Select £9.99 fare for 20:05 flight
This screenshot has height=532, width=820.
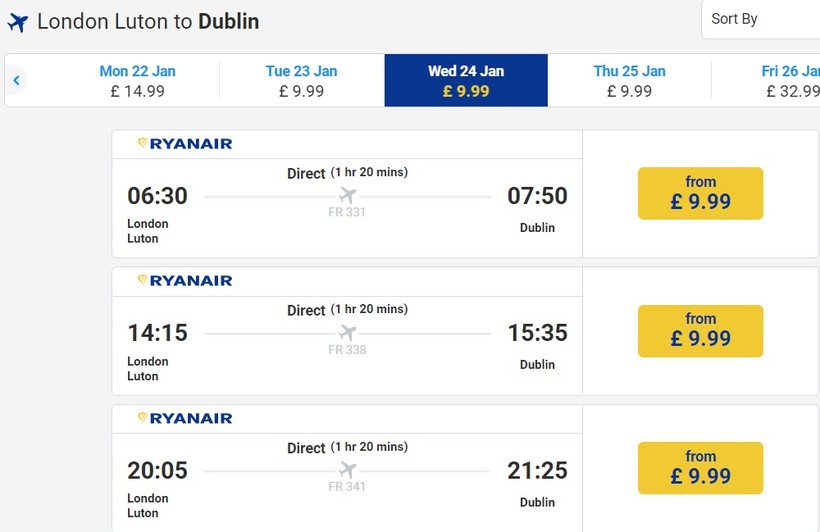[x=700, y=468]
